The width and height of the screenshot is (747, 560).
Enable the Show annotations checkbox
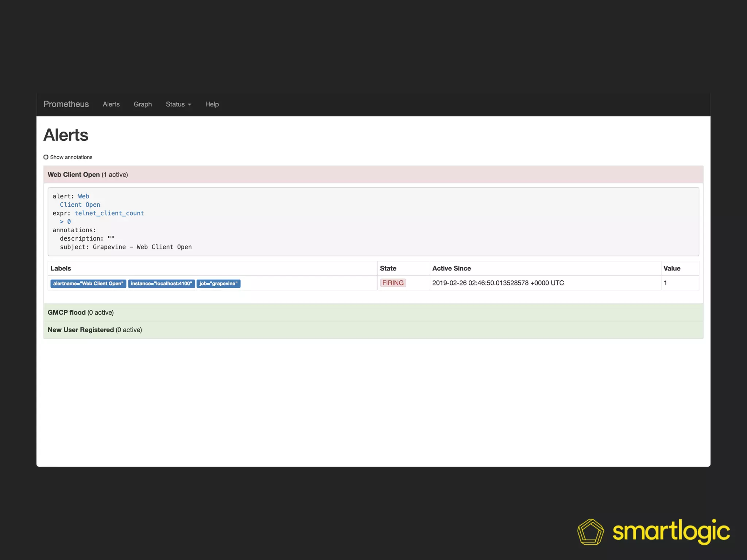pos(46,157)
